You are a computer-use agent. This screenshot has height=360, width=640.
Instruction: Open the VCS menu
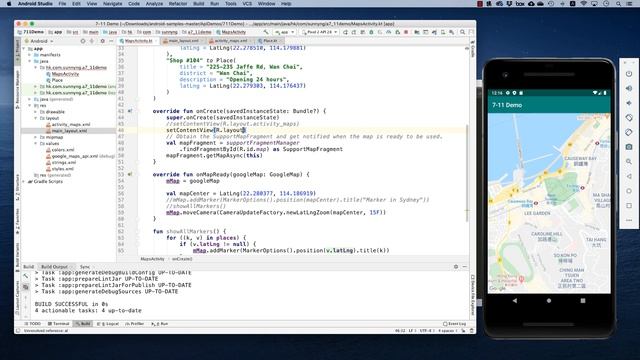coord(247,4)
